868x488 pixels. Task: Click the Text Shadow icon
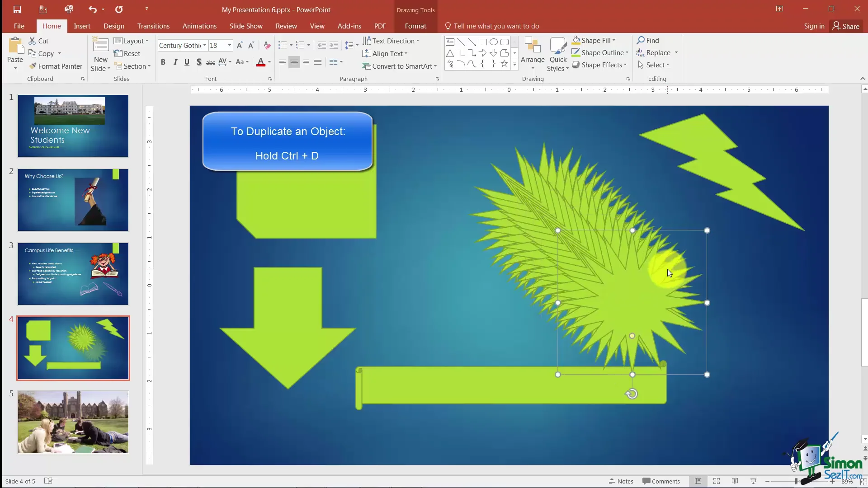point(199,62)
